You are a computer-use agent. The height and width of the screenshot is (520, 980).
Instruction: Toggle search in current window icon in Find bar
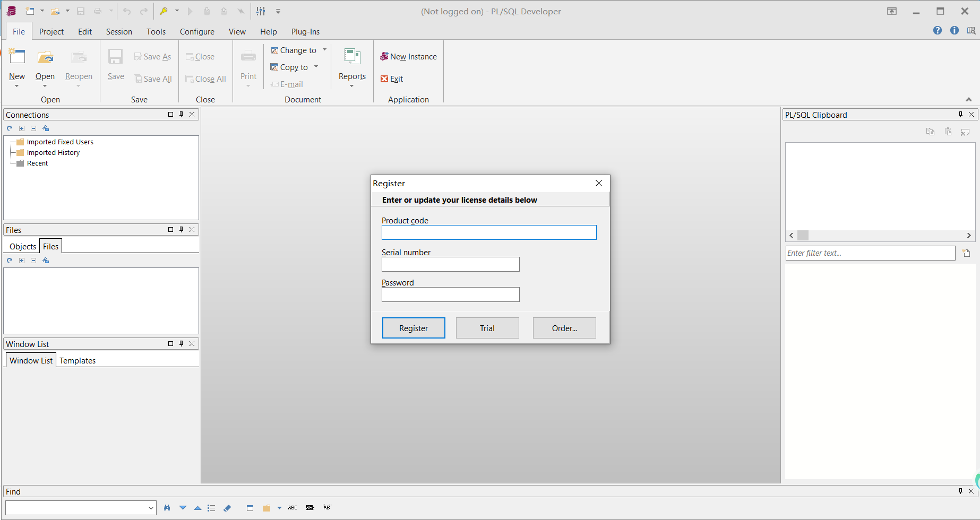point(250,508)
